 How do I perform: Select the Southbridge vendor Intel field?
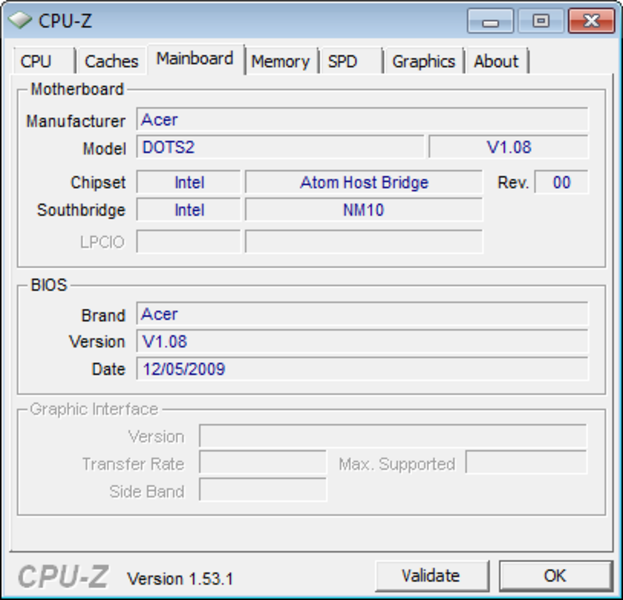point(189,210)
